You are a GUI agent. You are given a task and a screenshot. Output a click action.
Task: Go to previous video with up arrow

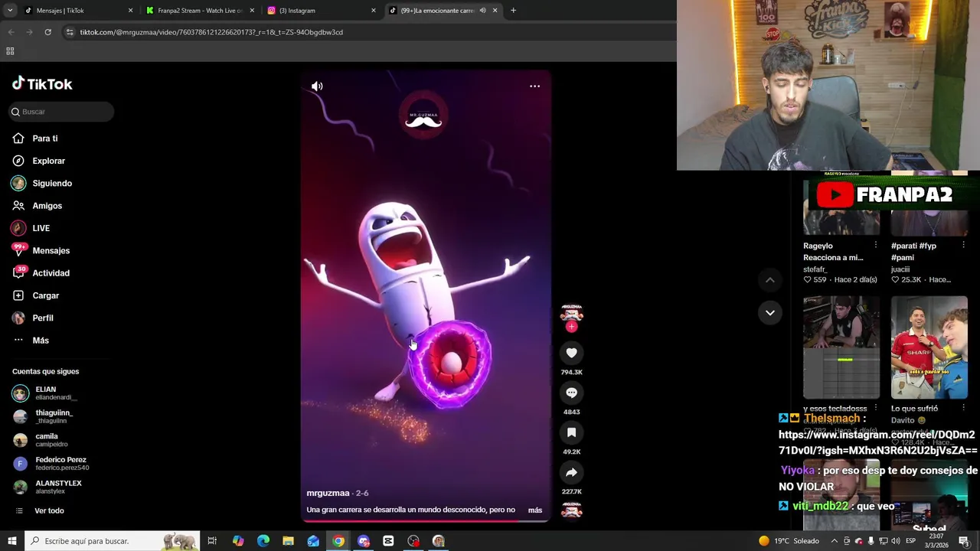coord(770,280)
